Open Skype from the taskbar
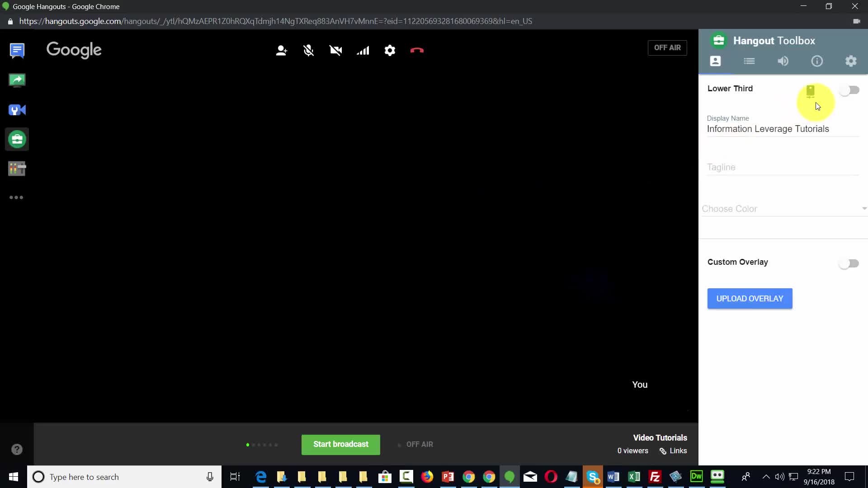The width and height of the screenshot is (868, 488). point(593,477)
